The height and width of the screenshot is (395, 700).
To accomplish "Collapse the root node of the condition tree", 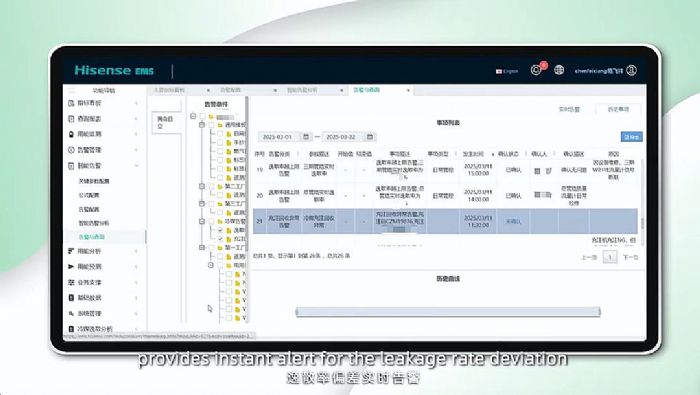I will point(193,116).
